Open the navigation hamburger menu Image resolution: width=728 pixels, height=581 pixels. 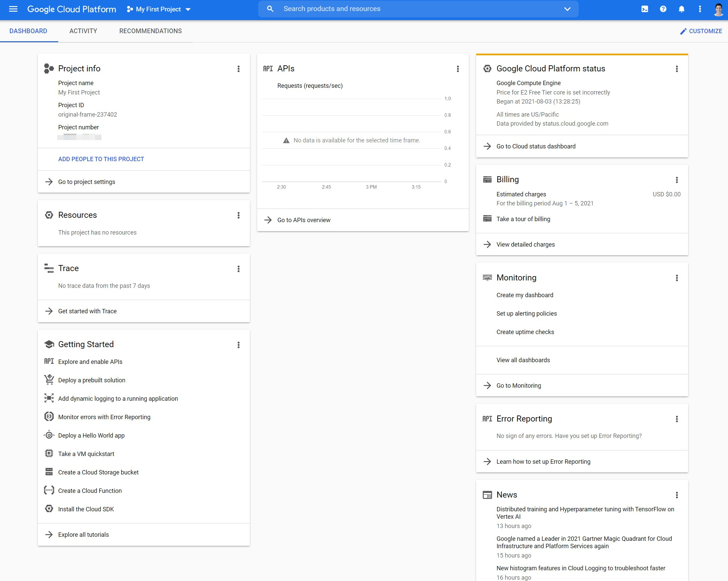(13, 9)
